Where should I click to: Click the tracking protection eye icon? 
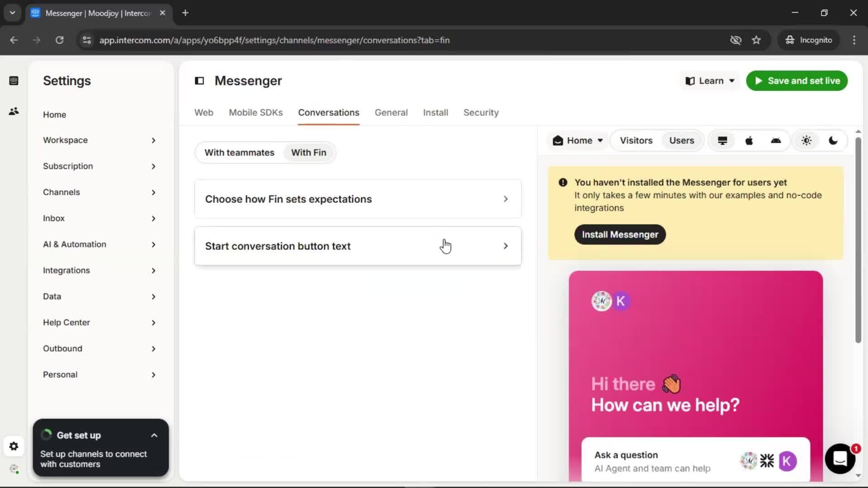736,40
